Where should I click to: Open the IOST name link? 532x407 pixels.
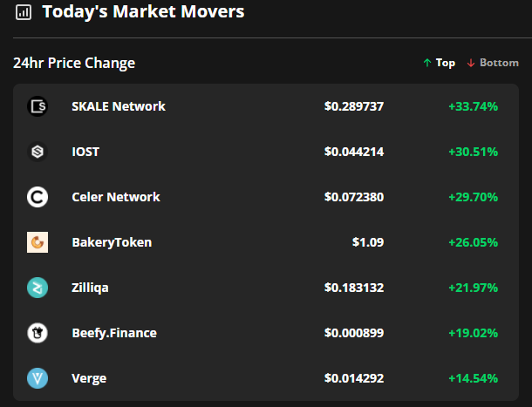85,152
